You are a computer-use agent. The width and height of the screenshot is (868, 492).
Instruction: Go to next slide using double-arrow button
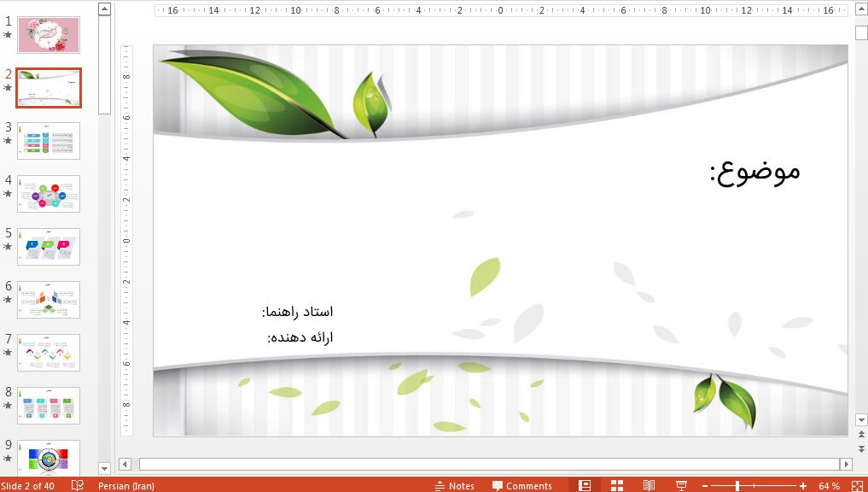pos(861,449)
